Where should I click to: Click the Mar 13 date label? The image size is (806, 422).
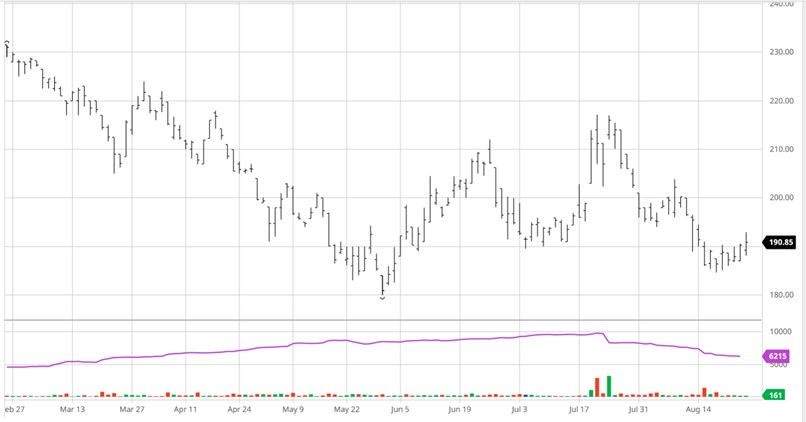pos(72,410)
